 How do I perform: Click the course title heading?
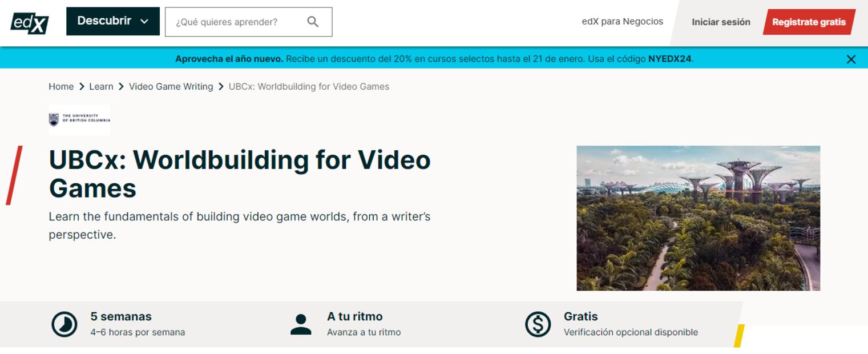coord(240,174)
